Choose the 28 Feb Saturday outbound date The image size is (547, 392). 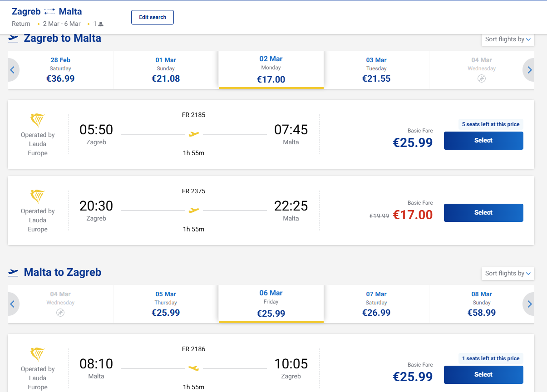point(60,70)
